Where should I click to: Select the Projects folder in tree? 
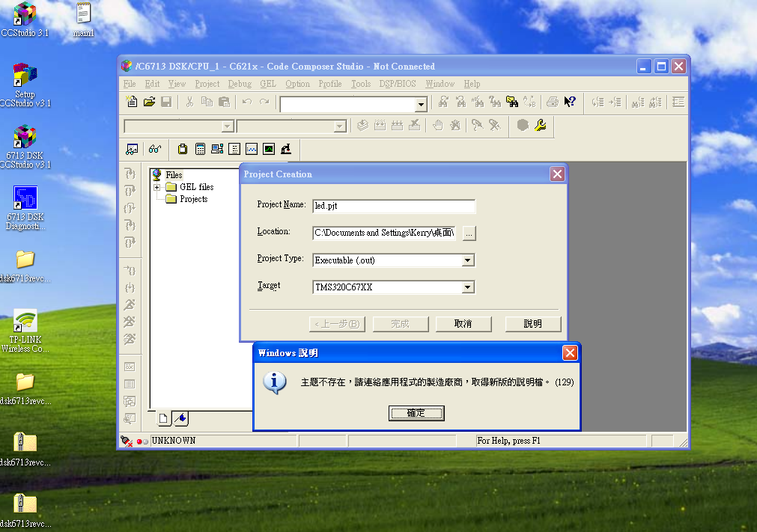point(193,199)
